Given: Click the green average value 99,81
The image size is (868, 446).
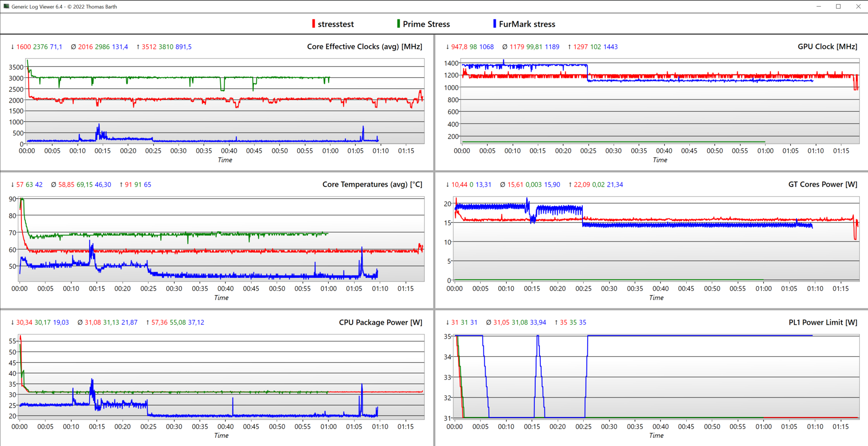Looking at the screenshot, I should pos(534,47).
